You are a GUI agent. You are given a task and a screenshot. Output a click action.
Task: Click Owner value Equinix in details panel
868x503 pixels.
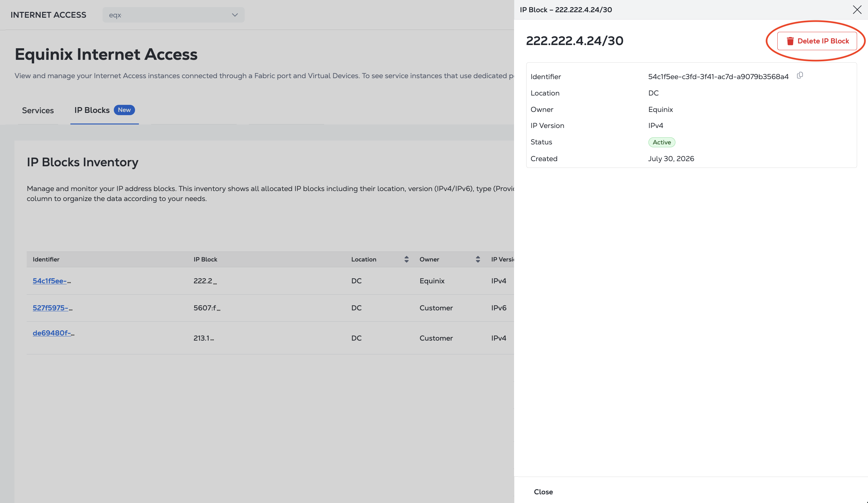(x=660, y=109)
